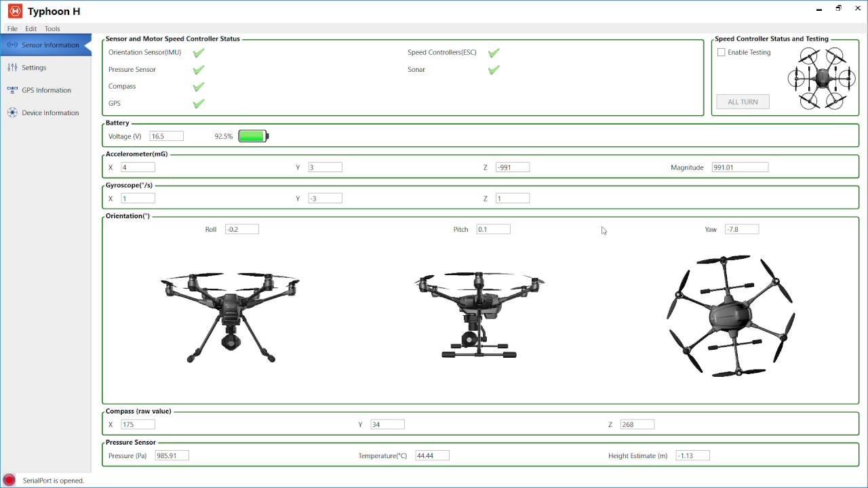Click the Speed Controllers (ESC) green checkmark
This screenshot has height=488, width=868.
coord(494,52)
